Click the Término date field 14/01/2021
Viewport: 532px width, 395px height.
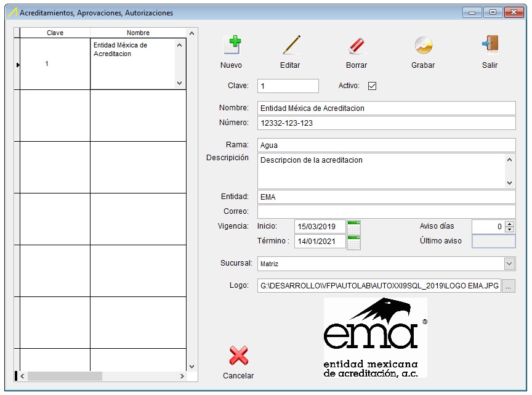[x=320, y=242]
